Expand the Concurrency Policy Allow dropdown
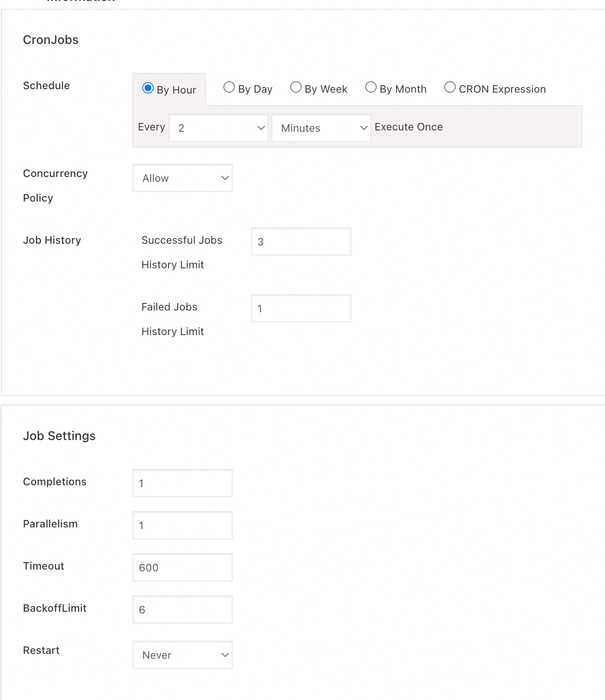 [183, 178]
